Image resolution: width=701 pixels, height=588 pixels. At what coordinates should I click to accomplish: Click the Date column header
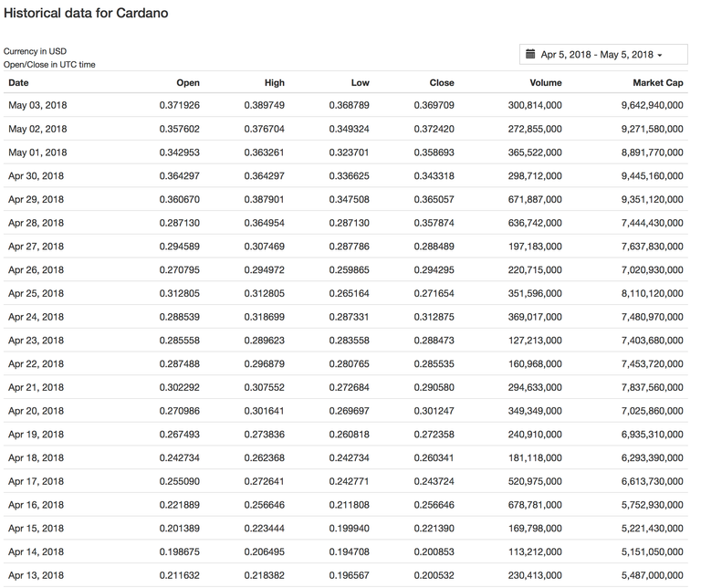click(x=18, y=83)
